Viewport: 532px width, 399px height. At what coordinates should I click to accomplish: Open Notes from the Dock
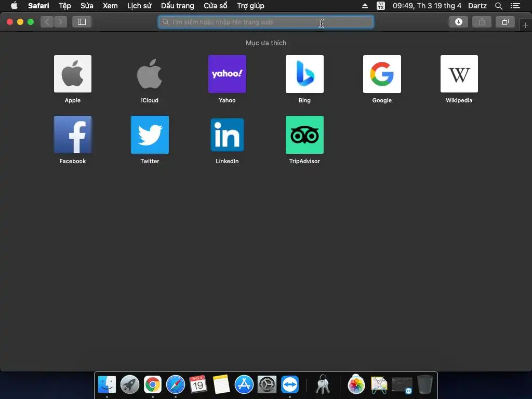pyautogui.click(x=221, y=385)
